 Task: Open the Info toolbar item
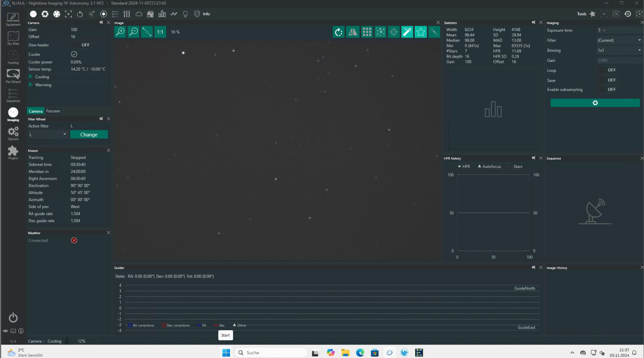[206, 14]
